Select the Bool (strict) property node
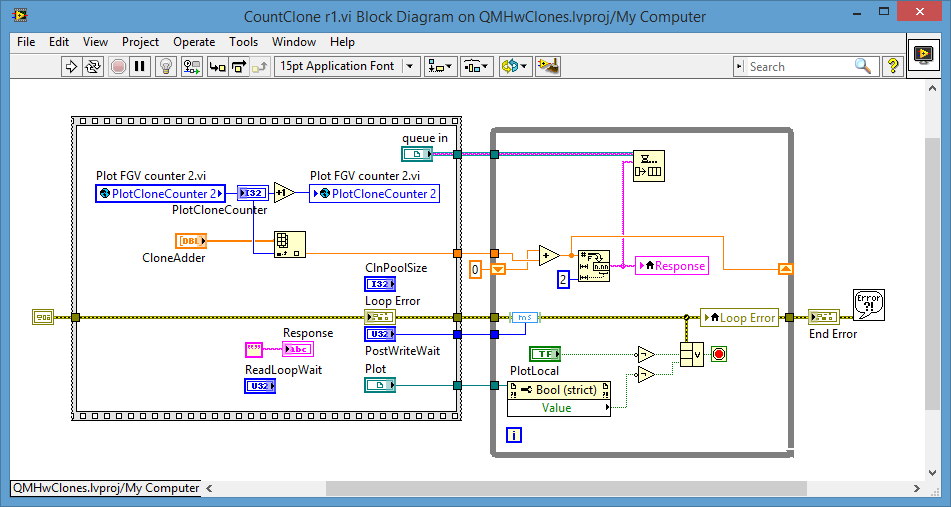 click(559, 390)
